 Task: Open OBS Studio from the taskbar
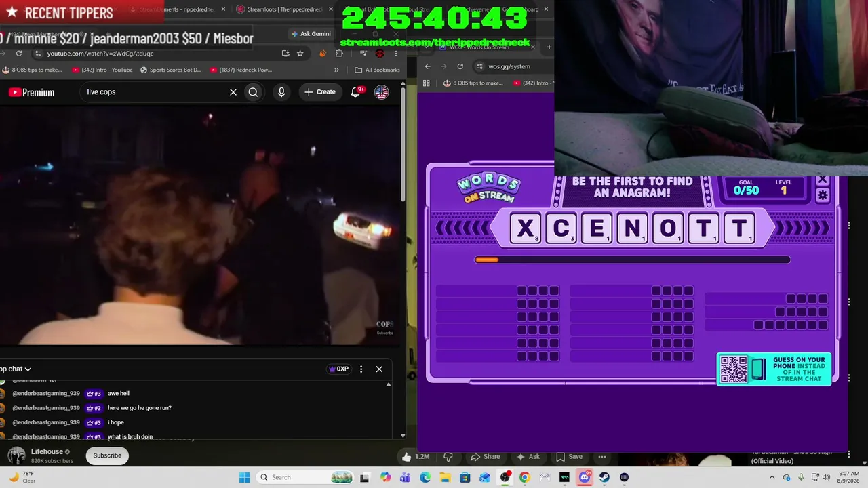[x=505, y=477]
